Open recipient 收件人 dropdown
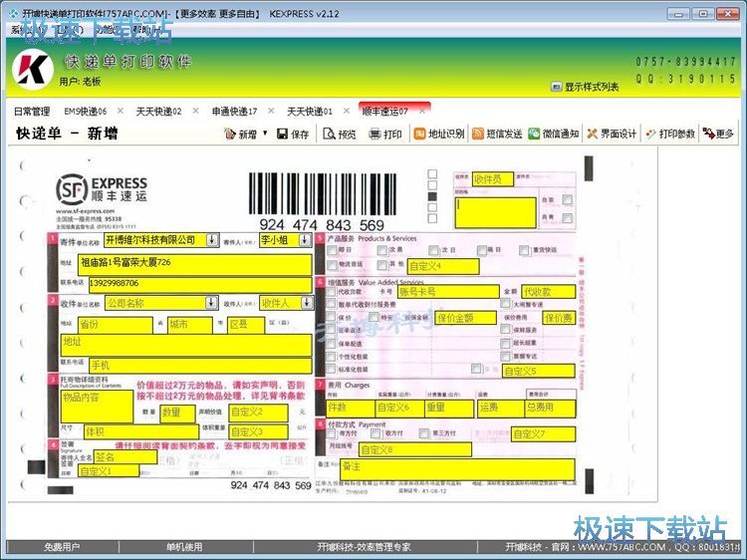747x560 pixels. [307, 302]
